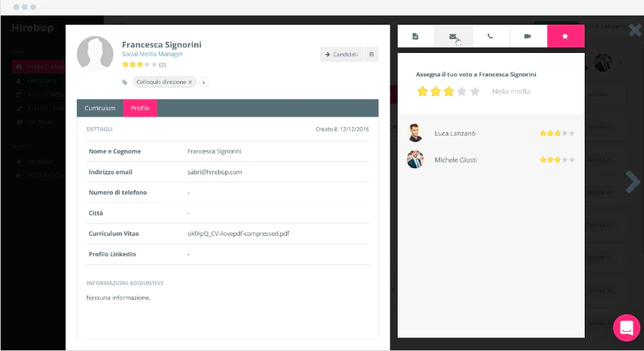Screen dimensions: 644x351
Task: Switch to the Curriculum tab
Action: pos(100,108)
